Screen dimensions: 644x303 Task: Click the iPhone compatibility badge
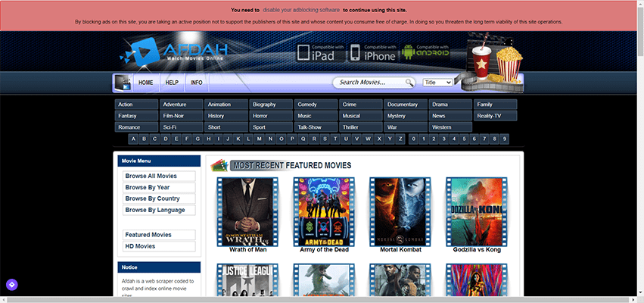coord(373,52)
